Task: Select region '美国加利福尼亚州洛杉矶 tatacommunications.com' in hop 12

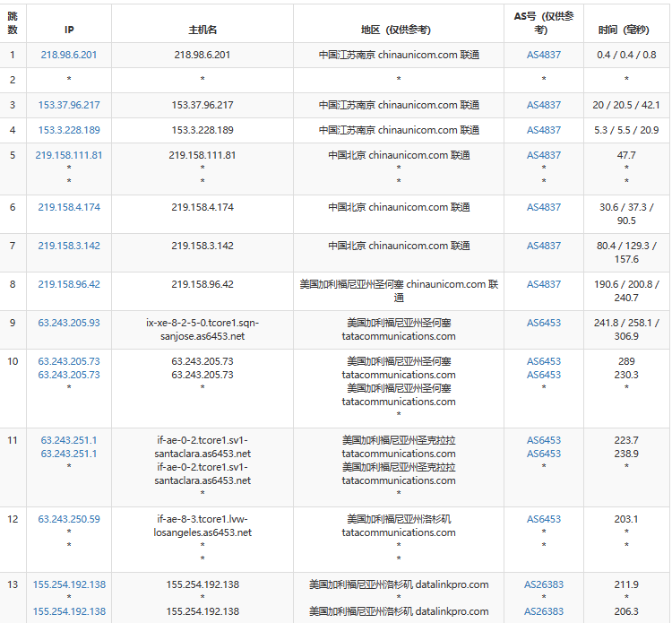Action: coord(399,526)
